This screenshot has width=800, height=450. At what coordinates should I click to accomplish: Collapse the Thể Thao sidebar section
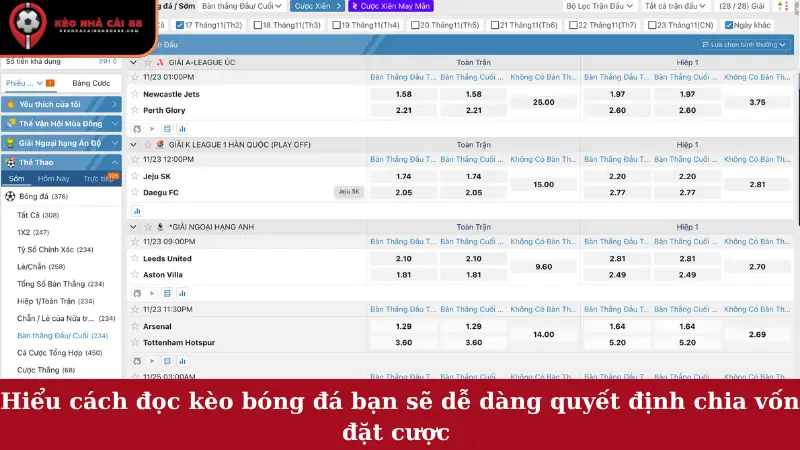tap(61, 162)
